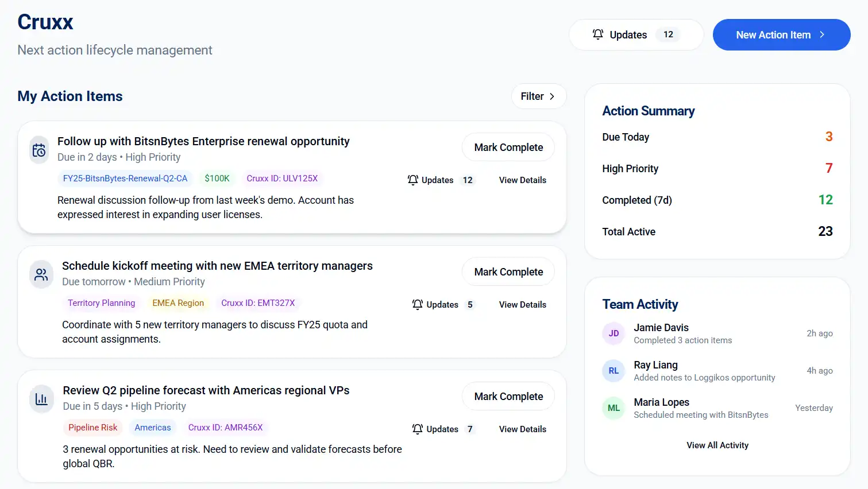View details of the BitsnBytes renewal item
This screenshot has width=868, height=489.
(x=522, y=180)
